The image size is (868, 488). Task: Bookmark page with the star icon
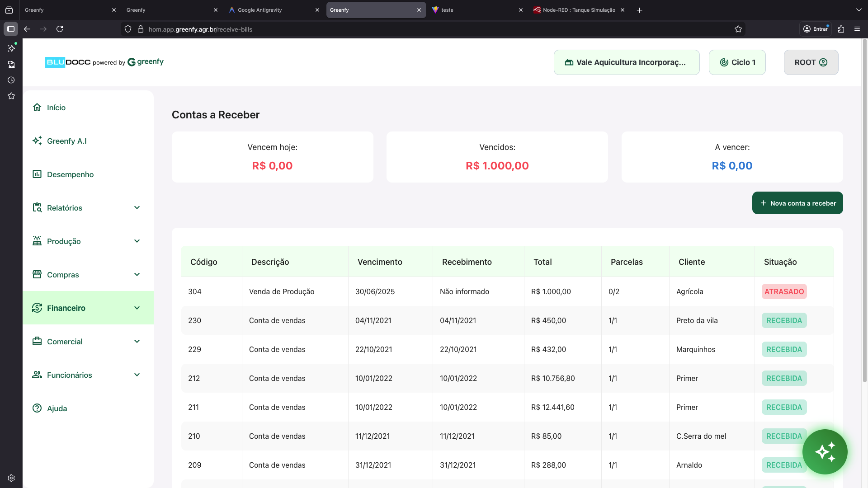click(x=738, y=29)
